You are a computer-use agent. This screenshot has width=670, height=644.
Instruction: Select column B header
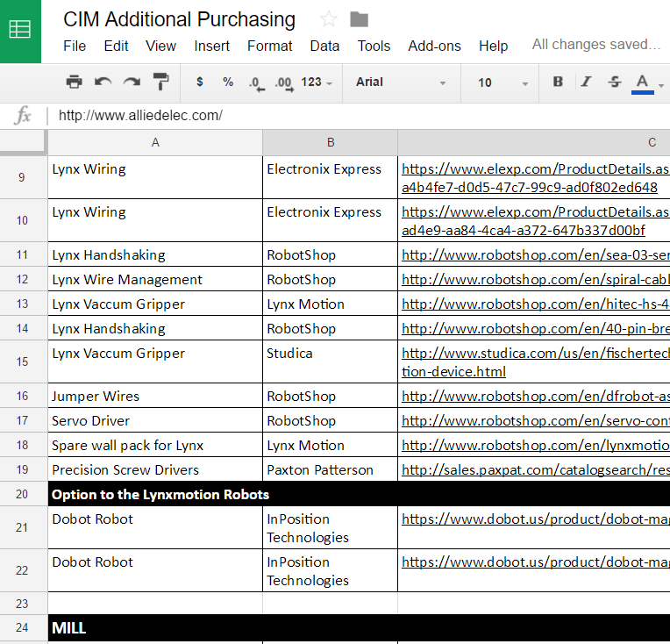click(331, 142)
